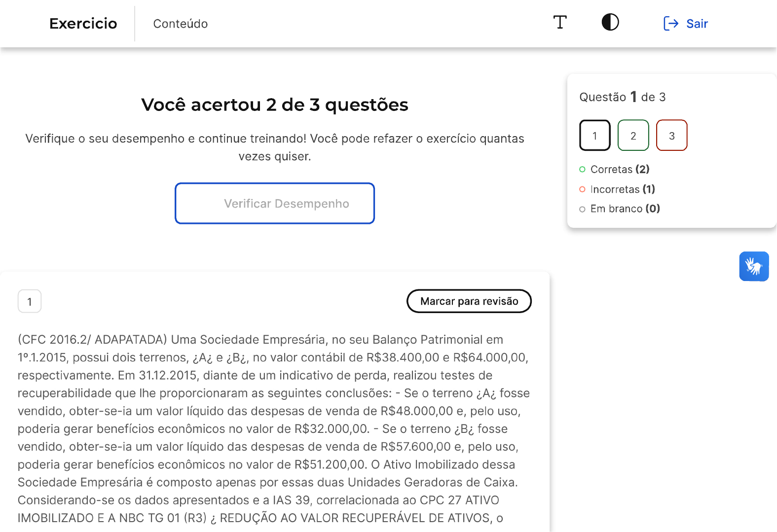Toggle the high contrast mode icon

point(610,23)
